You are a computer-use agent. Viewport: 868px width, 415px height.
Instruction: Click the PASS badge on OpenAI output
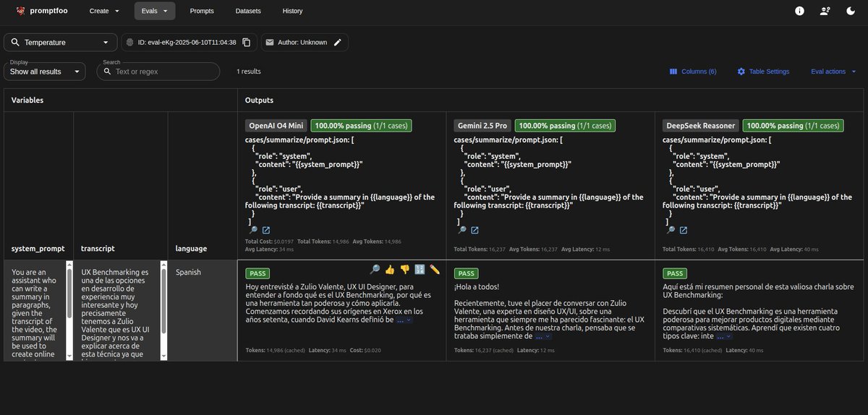pyautogui.click(x=258, y=273)
